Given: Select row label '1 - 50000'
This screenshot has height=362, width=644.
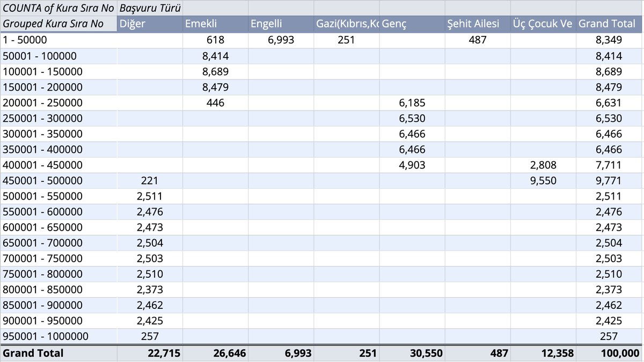Looking at the screenshot, I should [x=58, y=40].
